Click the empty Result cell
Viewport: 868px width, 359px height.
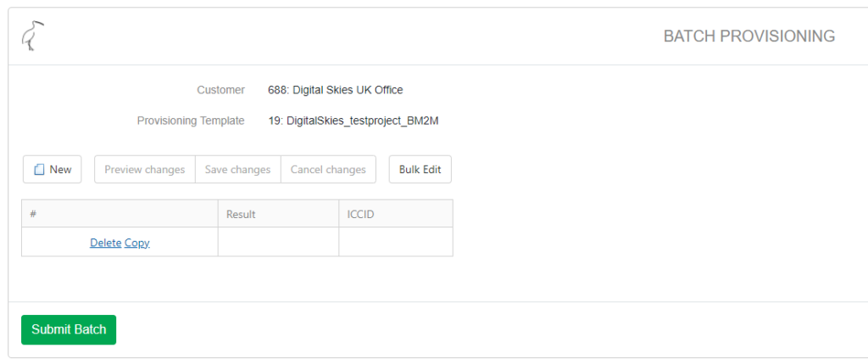coord(278,242)
